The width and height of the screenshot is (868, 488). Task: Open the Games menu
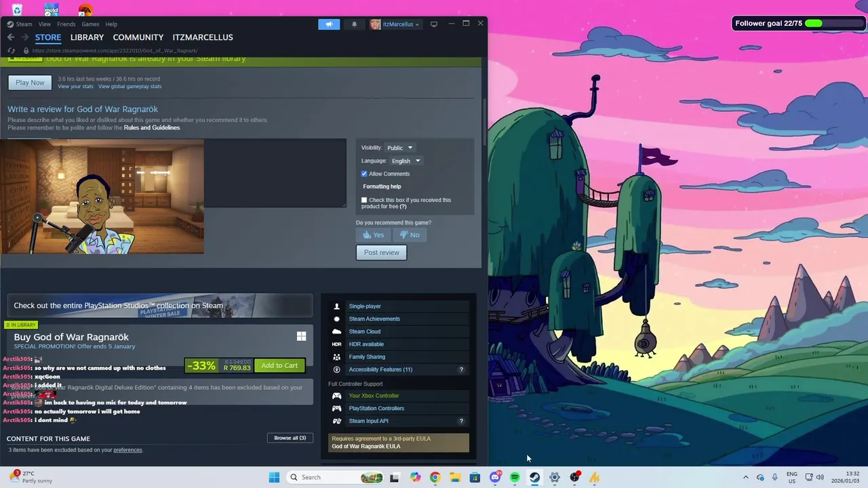pos(90,24)
